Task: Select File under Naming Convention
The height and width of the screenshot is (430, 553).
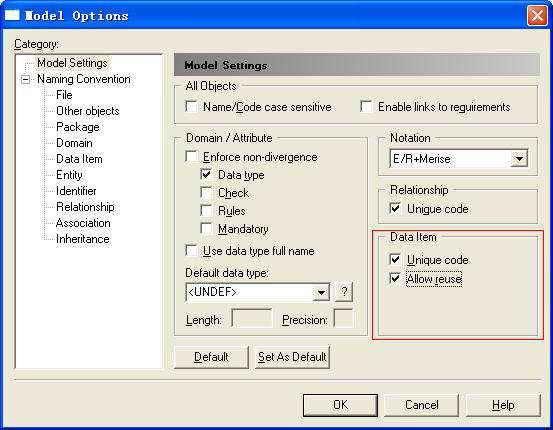Action: click(64, 95)
